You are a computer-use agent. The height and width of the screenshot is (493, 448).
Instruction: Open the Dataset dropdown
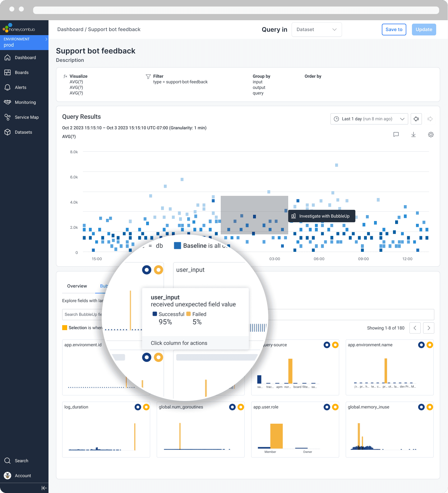[x=316, y=30]
